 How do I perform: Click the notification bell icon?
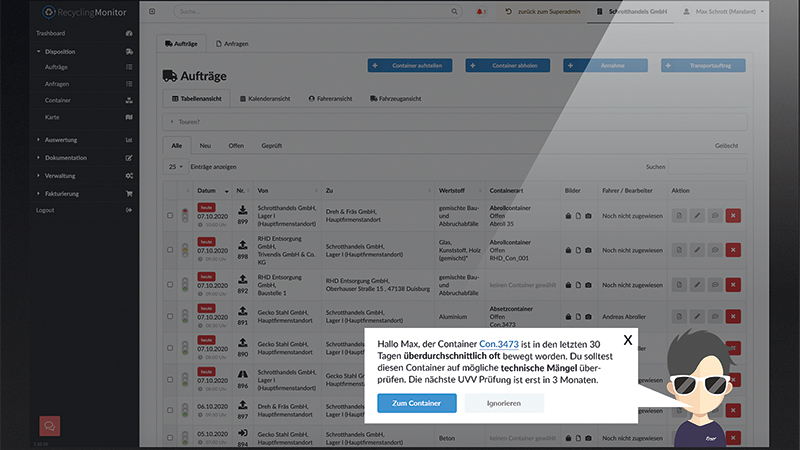click(x=481, y=12)
